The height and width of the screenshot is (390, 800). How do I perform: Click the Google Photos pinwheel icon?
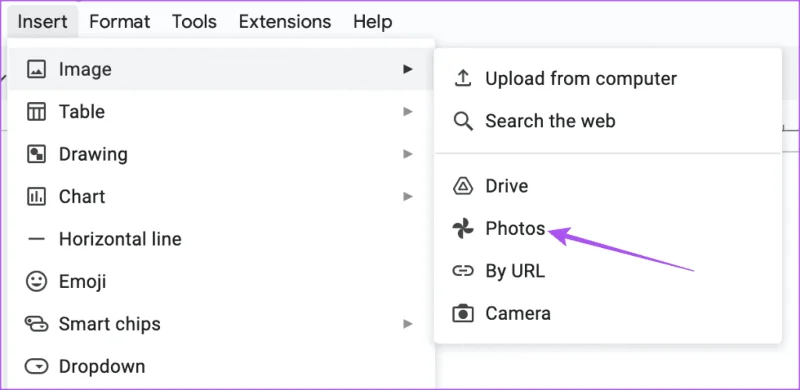click(x=463, y=229)
